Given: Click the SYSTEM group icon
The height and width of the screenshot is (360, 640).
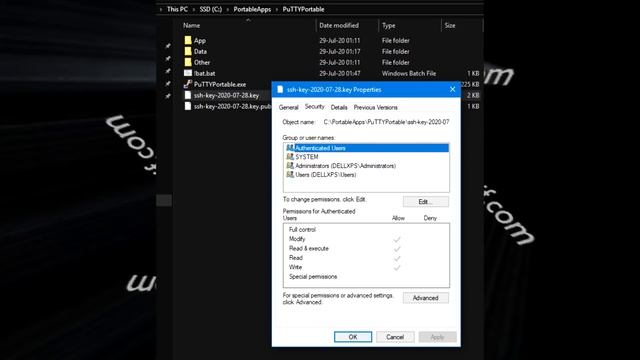Looking at the screenshot, I should [290, 157].
